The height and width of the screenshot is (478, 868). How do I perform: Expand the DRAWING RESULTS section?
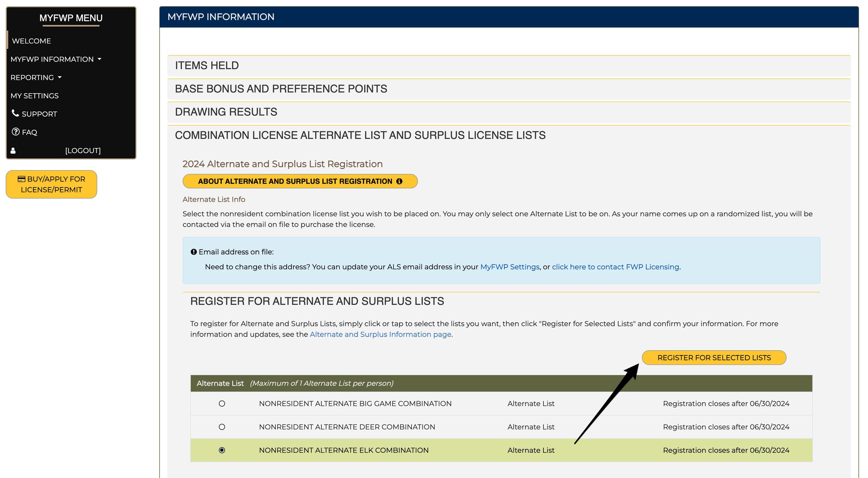click(226, 112)
